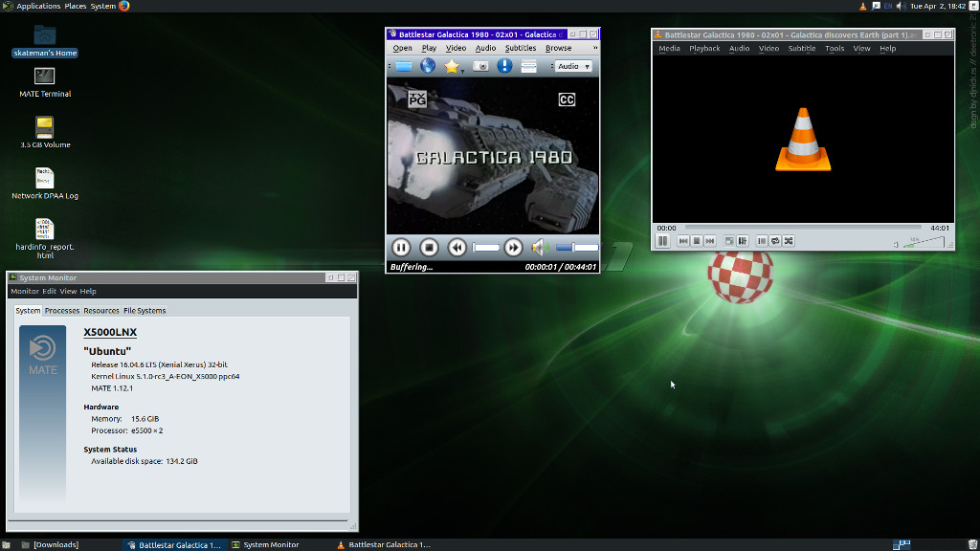
Task: Pause playback in SMPlayer
Action: pyautogui.click(x=401, y=248)
